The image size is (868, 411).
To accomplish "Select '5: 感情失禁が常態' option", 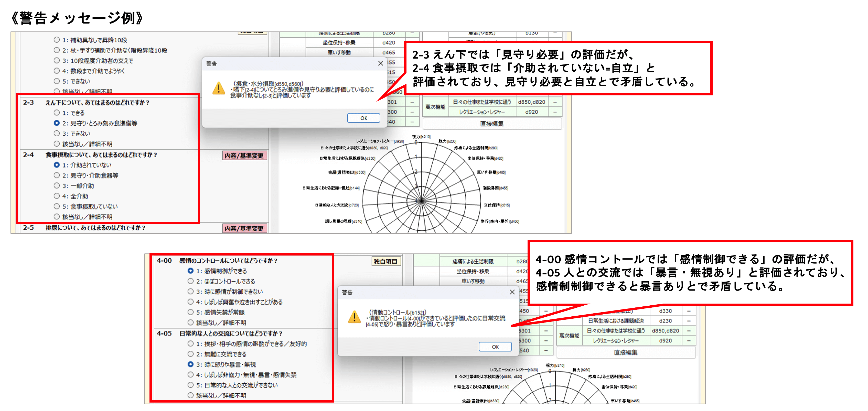I will click(x=190, y=312).
